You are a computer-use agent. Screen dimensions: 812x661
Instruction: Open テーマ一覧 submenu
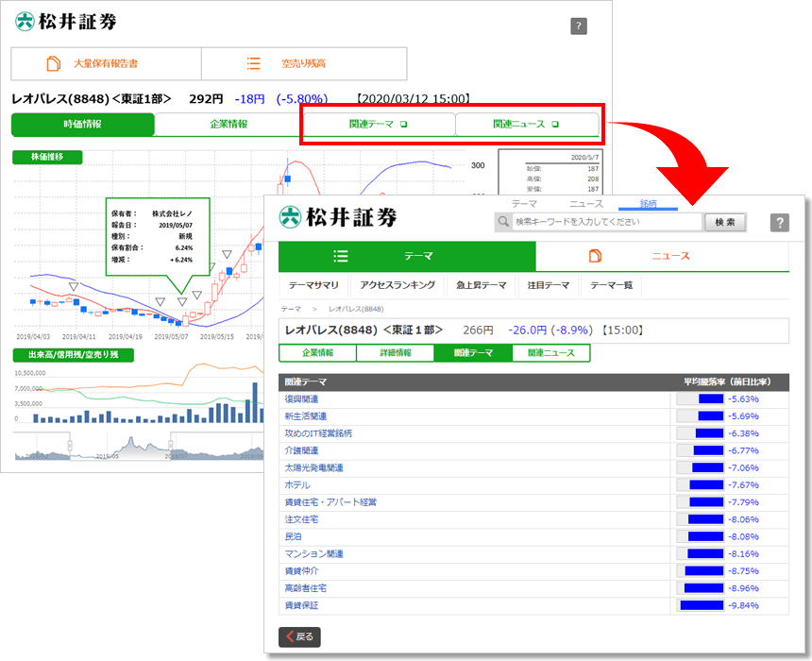(x=612, y=285)
